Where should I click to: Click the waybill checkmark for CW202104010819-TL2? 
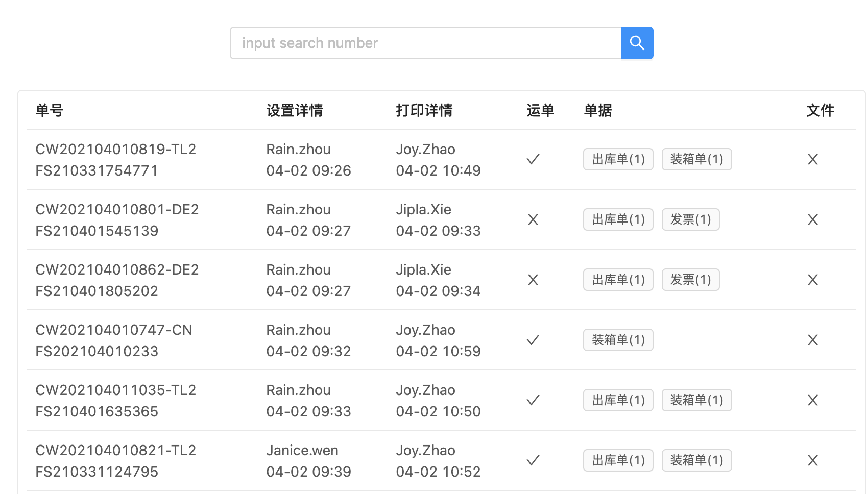(x=533, y=159)
